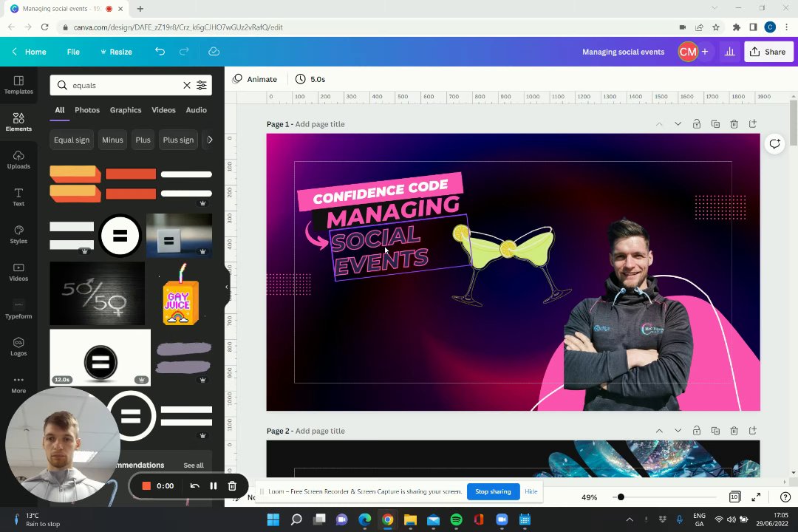Open File Explorer from the taskbar
Image resolution: width=798 pixels, height=532 pixels.
click(410, 519)
